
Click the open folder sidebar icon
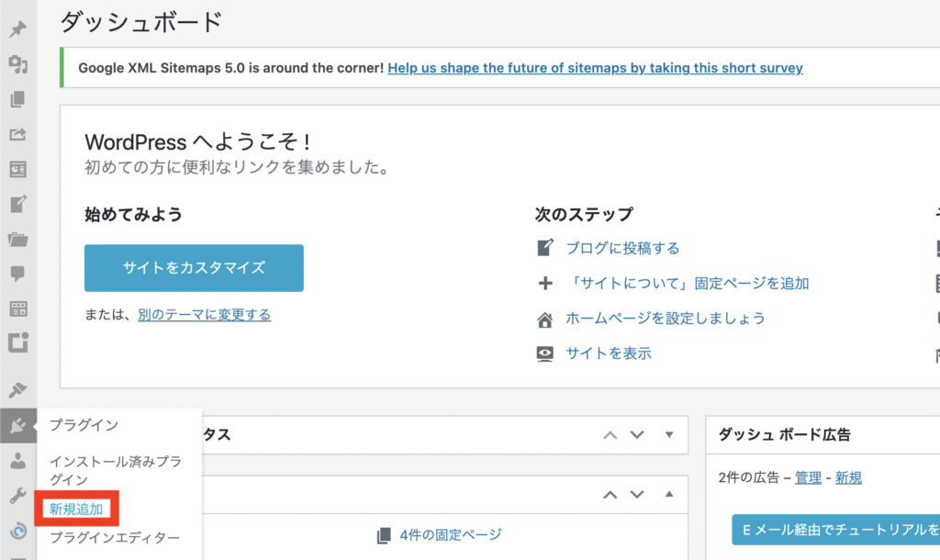18,240
